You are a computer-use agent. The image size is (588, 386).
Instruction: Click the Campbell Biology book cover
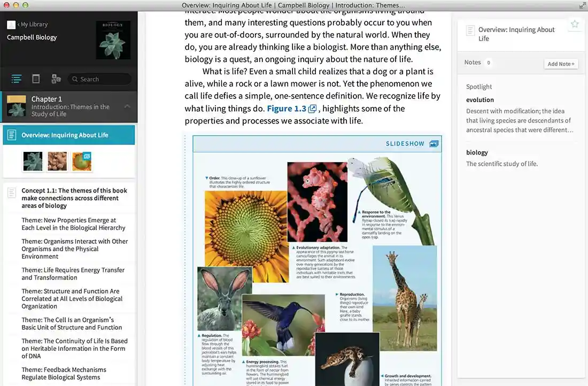point(113,40)
